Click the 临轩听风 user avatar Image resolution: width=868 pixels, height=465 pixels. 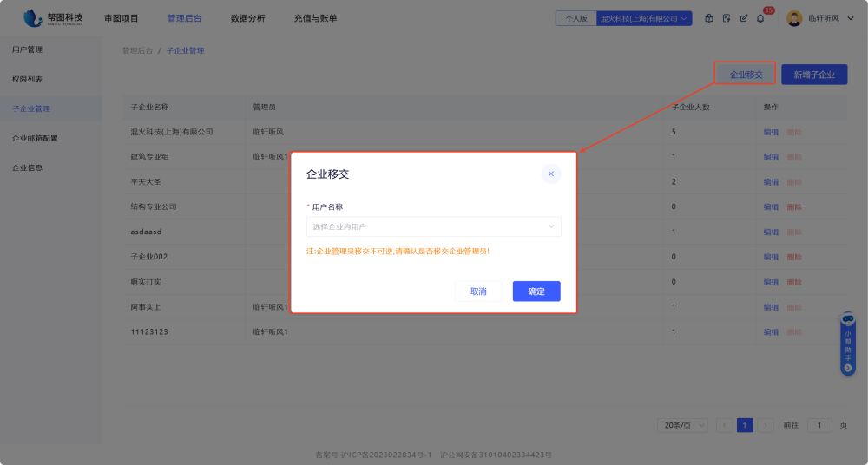793,18
